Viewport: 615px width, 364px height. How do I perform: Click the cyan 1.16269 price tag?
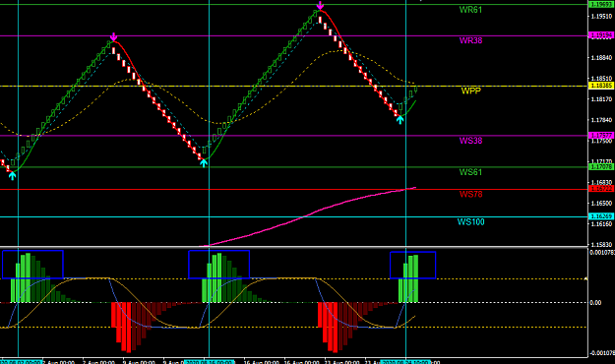(x=601, y=216)
